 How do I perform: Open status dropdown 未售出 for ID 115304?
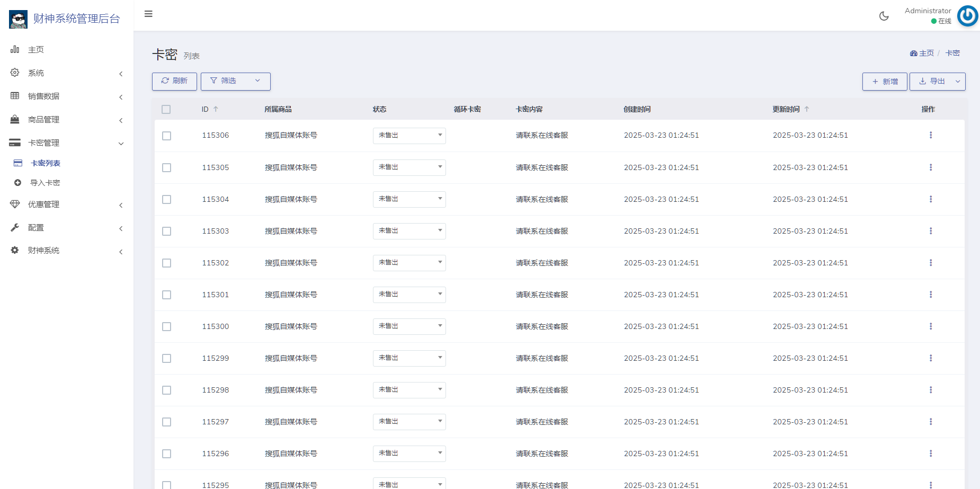click(408, 199)
